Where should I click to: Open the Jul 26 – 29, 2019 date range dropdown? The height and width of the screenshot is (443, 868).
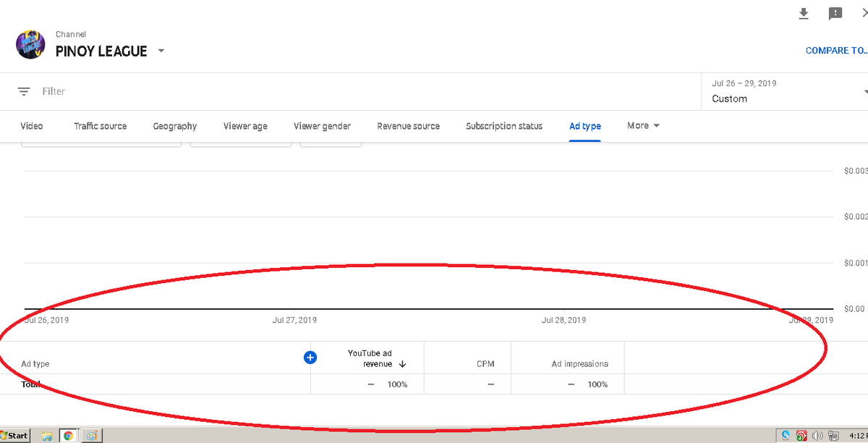[x=786, y=91]
